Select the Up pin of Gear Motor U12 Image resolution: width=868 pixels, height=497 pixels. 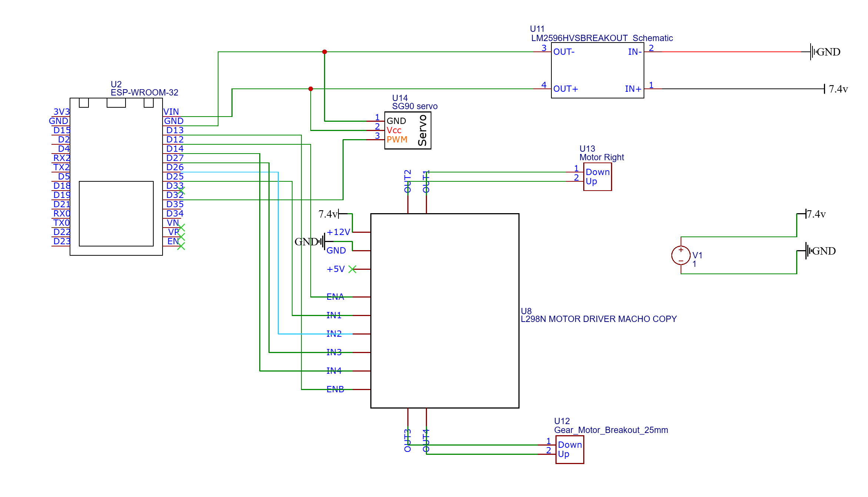[x=563, y=454]
